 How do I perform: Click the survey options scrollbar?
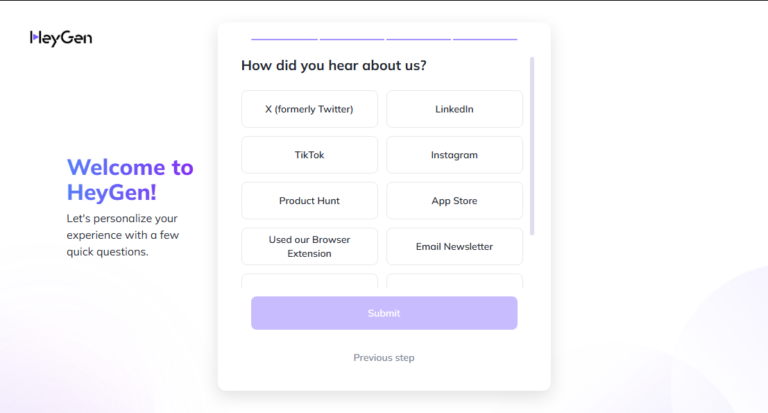(532, 146)
